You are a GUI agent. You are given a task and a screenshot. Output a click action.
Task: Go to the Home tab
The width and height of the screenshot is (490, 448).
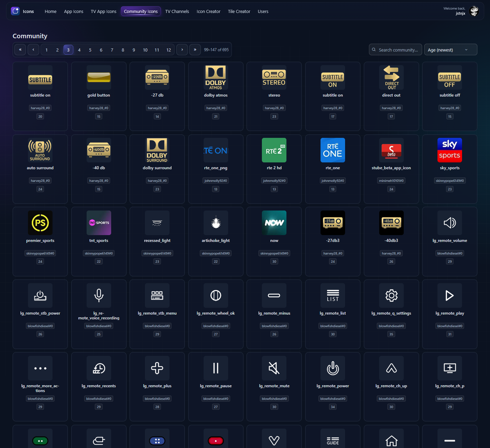50,11
